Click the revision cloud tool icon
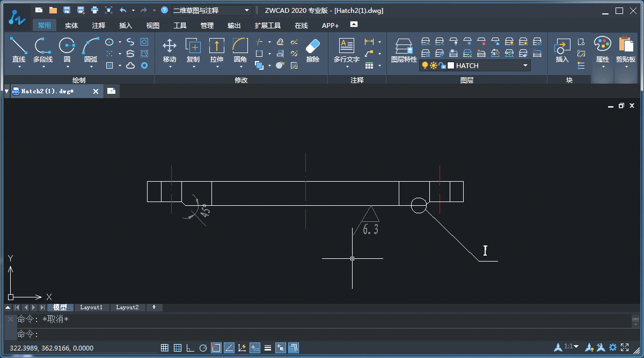This screenshot has height=358, width=644. pyautogui.click(x=130, y=65)
